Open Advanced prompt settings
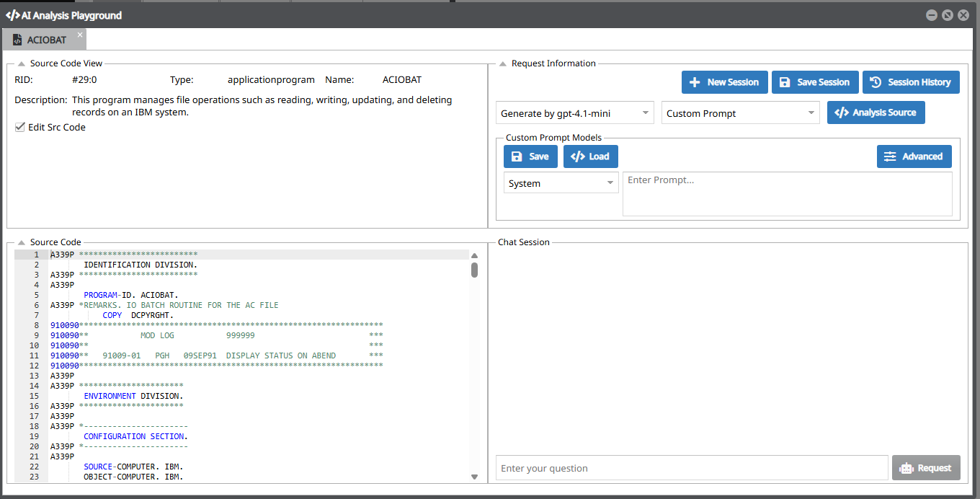The height and width of the screenshot is (499, 980). 914,156
